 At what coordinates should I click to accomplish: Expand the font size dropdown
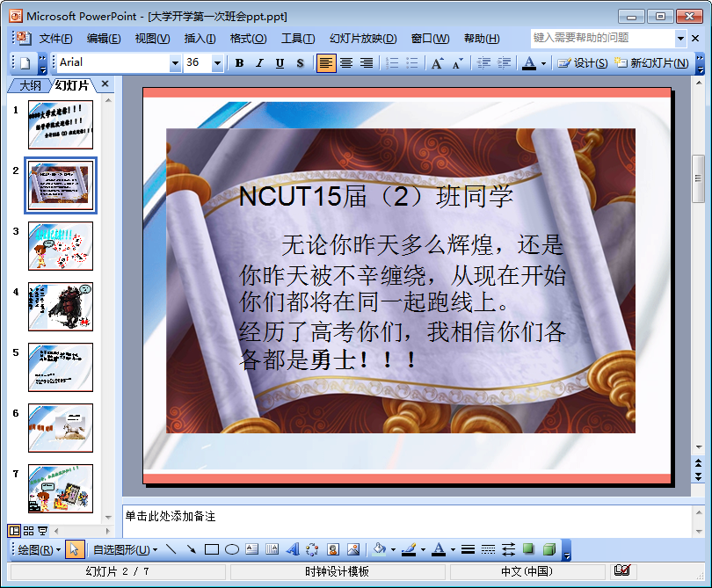tap(217, 63)
